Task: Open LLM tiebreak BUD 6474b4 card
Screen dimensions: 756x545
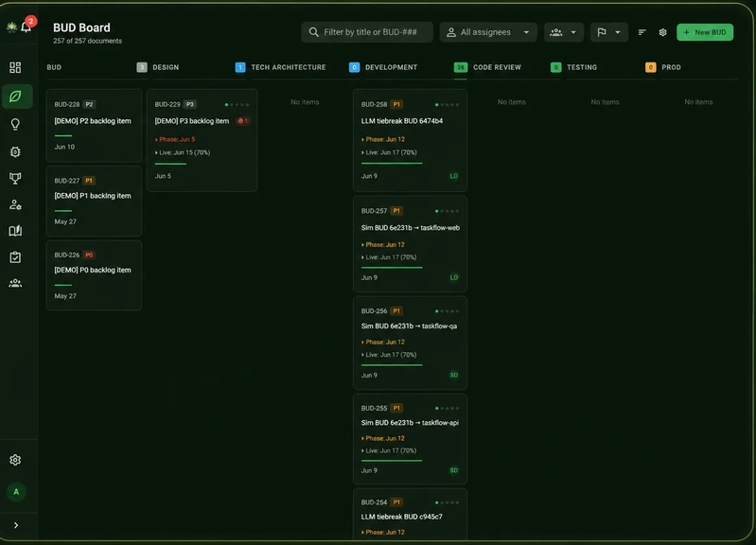Action: (411, 140)
